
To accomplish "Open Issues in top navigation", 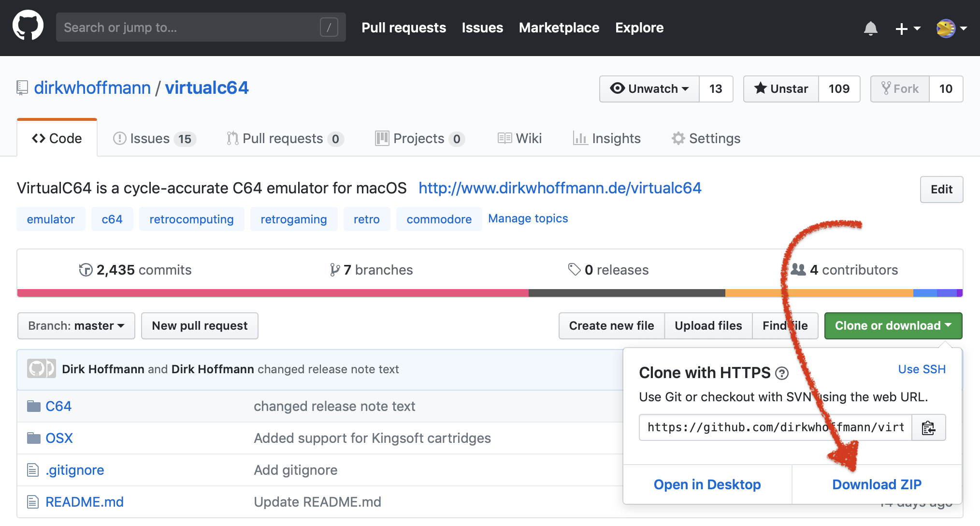I will click(x=482, y=28).
